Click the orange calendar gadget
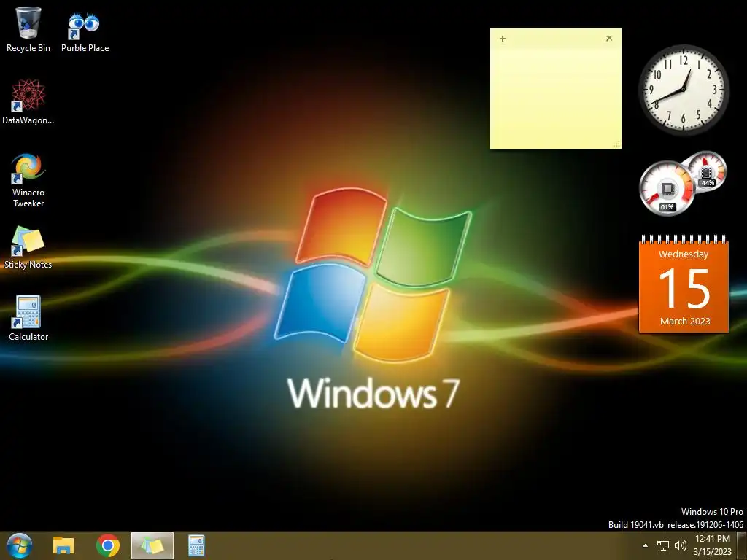 684,284
